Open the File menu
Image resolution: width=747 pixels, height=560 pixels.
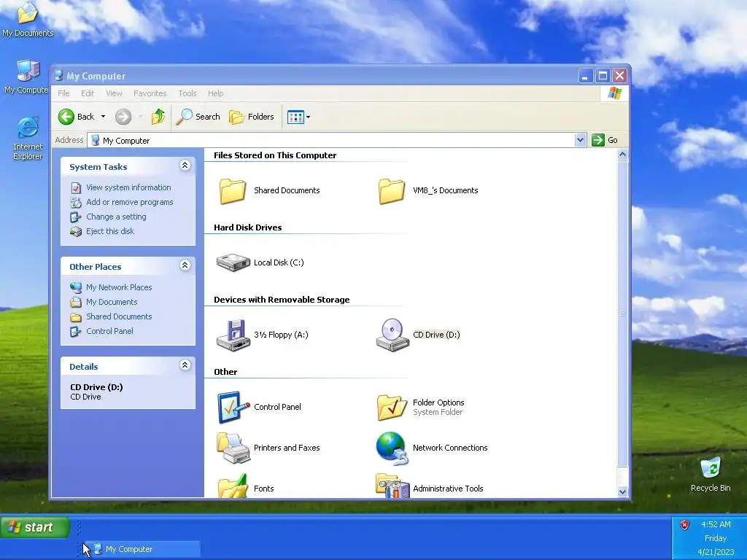[63, 93]
